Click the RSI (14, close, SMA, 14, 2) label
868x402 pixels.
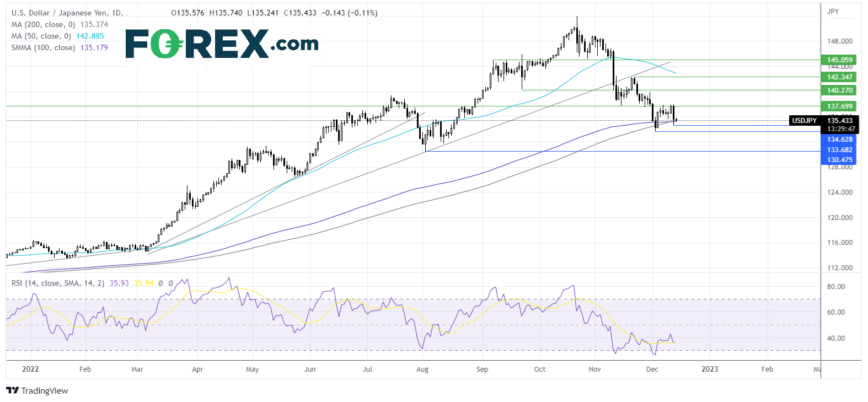pyautogui.click(x=58, y=283)
